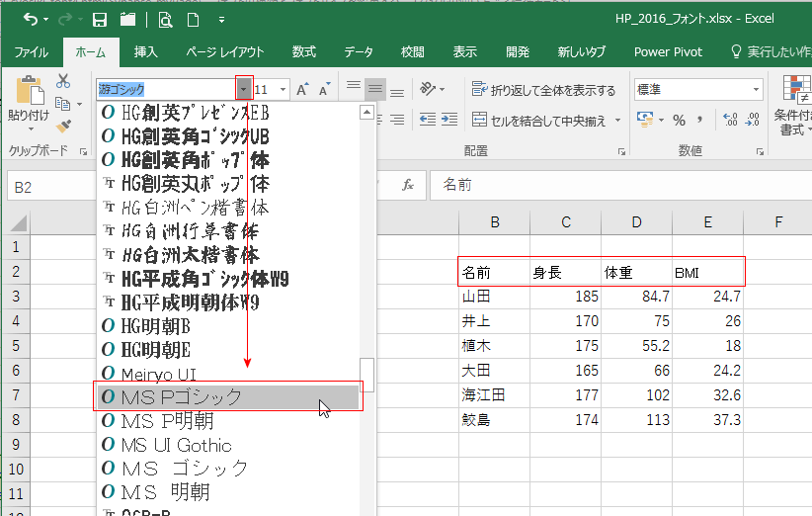Toggle wrap text (折り返して全体を表示する)
Screen dimensions: 812x516
tap(544, 90)
